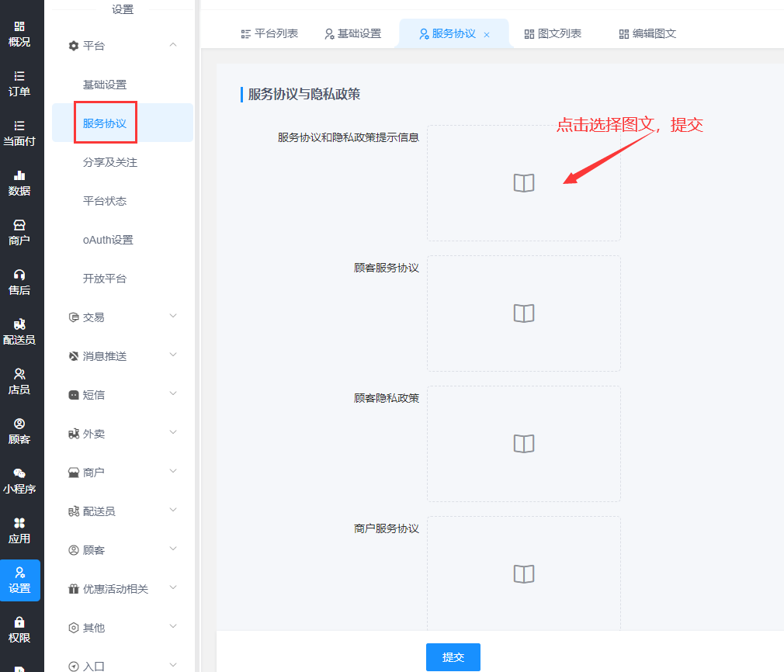Open 分享及关注 settings page
Viewport: 784px width, 672px height.
click(x=110, y=162)
